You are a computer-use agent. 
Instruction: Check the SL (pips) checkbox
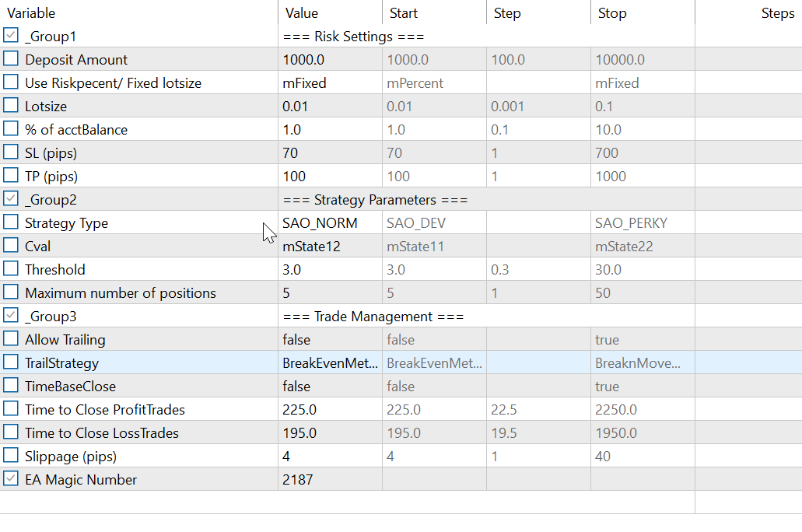[x=11, y=152]
